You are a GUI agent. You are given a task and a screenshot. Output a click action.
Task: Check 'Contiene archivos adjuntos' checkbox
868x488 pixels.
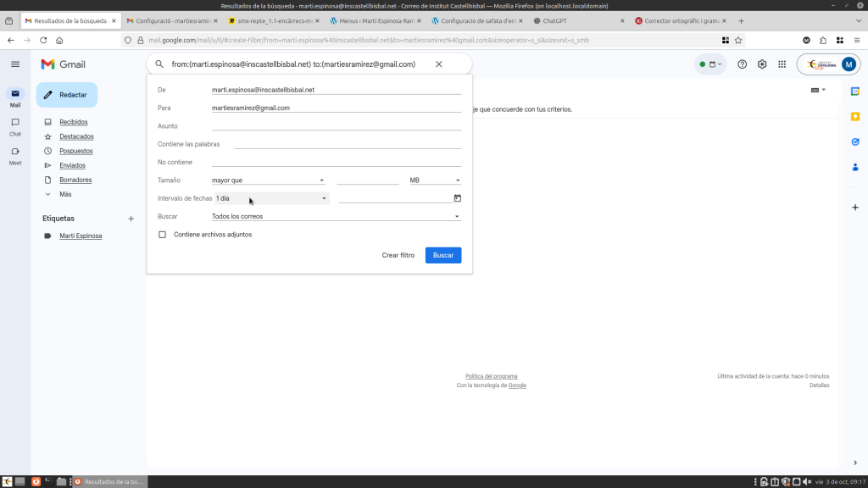pos(163,235)
